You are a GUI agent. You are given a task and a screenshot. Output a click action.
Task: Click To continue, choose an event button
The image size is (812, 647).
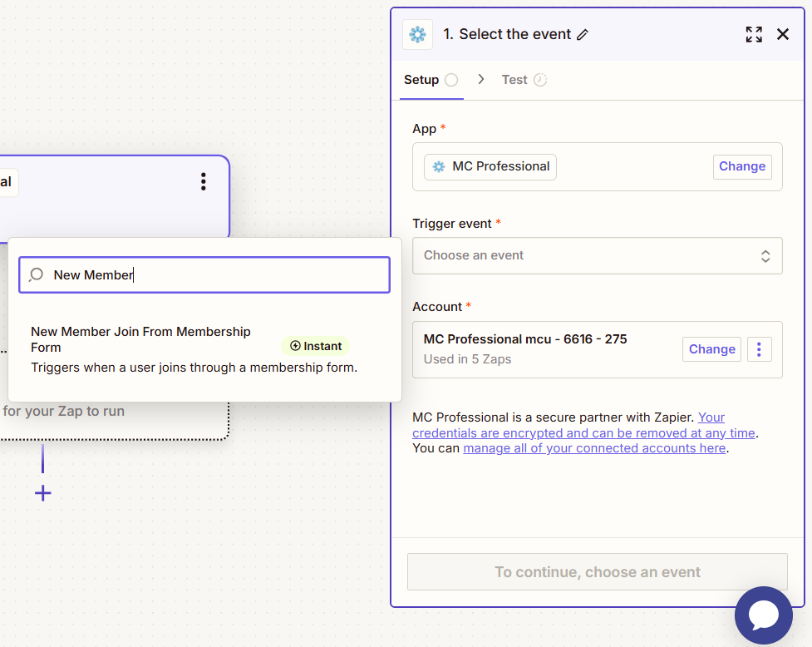coord(597,572)
